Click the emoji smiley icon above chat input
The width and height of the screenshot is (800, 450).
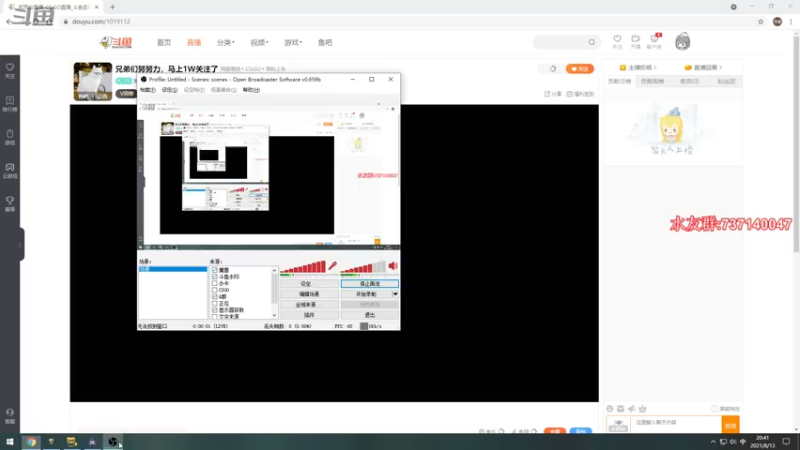pos(610,409)
